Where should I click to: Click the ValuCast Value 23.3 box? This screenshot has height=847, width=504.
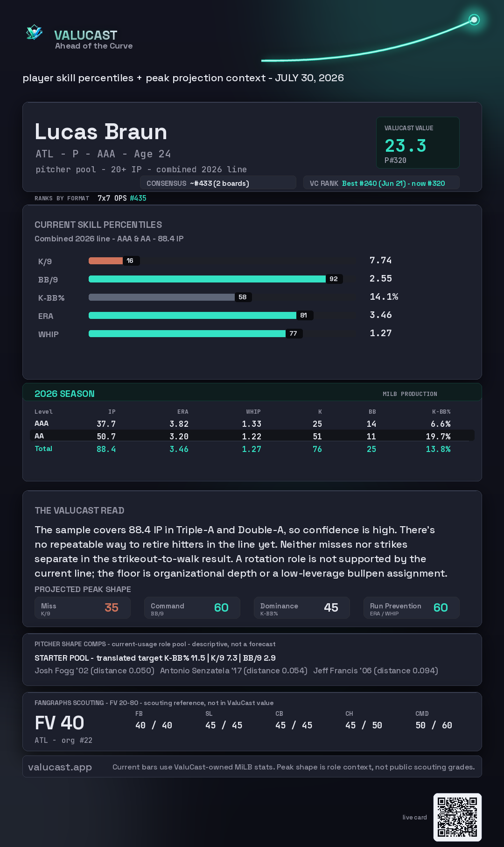point(418,142)
